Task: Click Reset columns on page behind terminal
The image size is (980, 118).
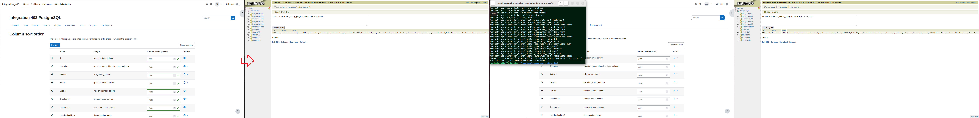Action: [676, 45]
